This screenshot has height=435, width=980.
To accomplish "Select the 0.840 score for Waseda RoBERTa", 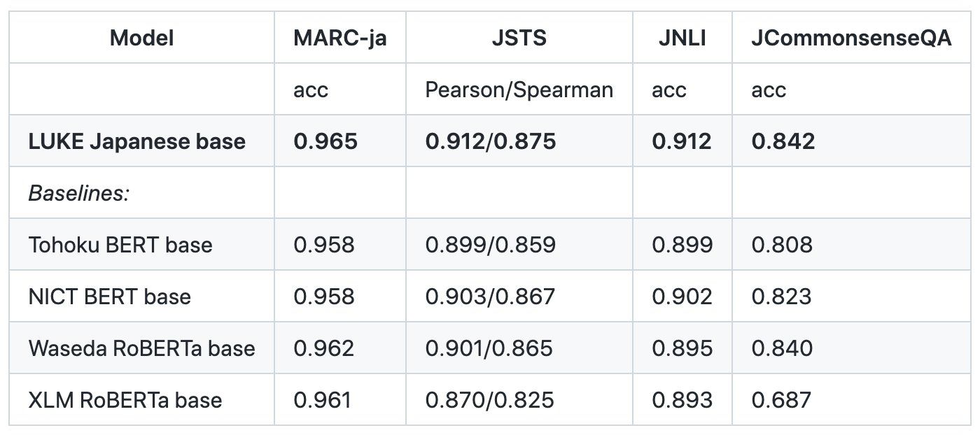I will [782, 348].
